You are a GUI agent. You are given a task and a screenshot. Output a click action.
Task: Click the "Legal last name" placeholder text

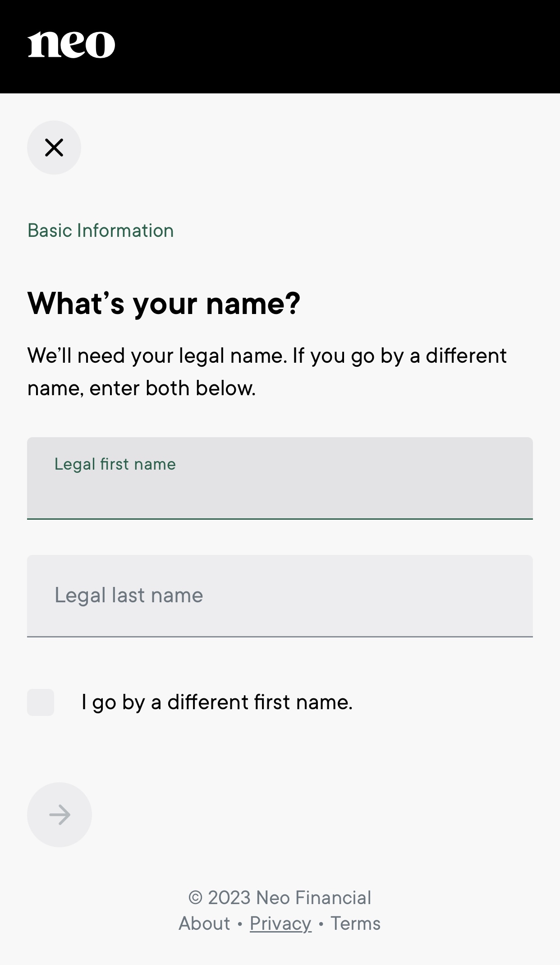pyautogui.click(x=129, y=596)
